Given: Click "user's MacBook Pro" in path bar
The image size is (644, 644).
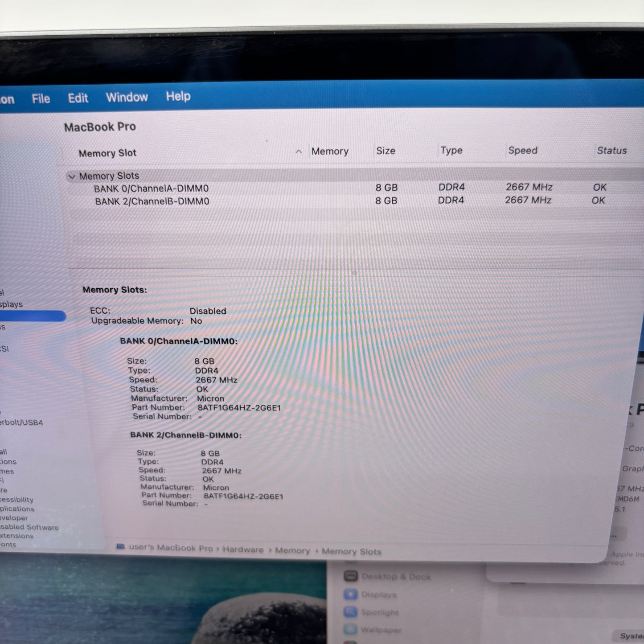Looking at the screenshot, I should [171, 547].
